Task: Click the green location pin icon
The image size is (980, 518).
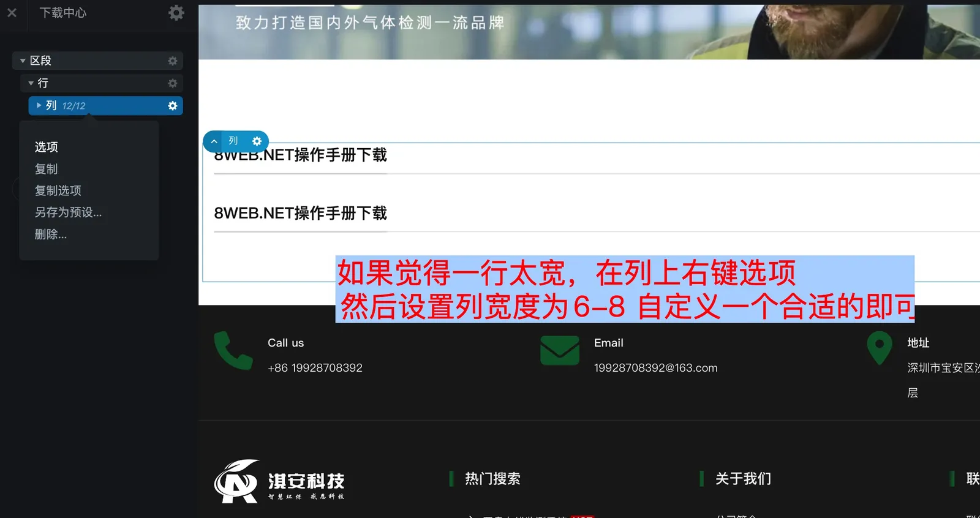Action: tap(879, 348)
